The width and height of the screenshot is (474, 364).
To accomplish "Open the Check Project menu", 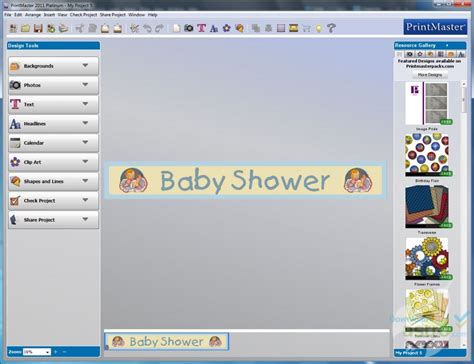I will 83,15.
